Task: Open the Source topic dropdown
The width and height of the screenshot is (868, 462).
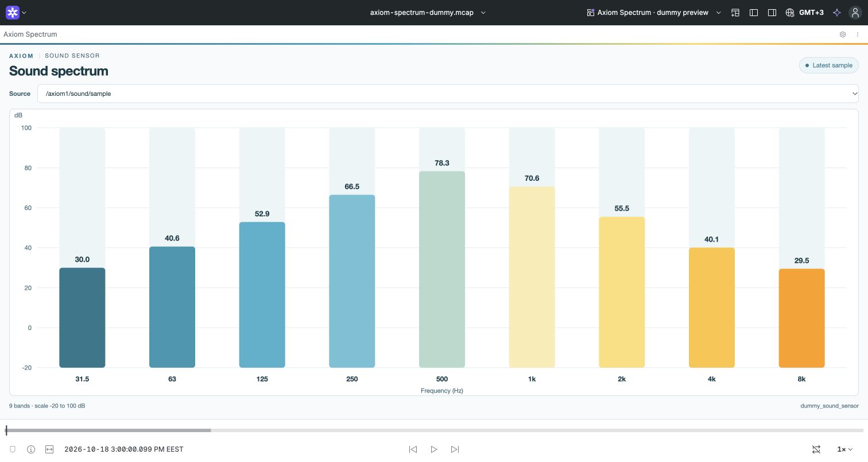Action: [448, 94]
